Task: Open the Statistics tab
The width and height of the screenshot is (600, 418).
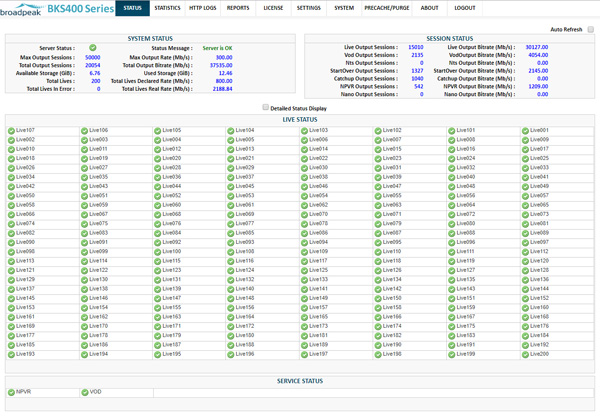Action: (167, 8)
